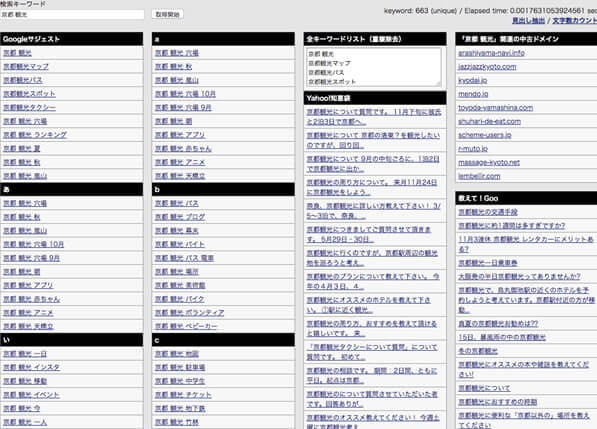
Task: Open the 京都 観光 地図 link
Action: coord(177,354)
